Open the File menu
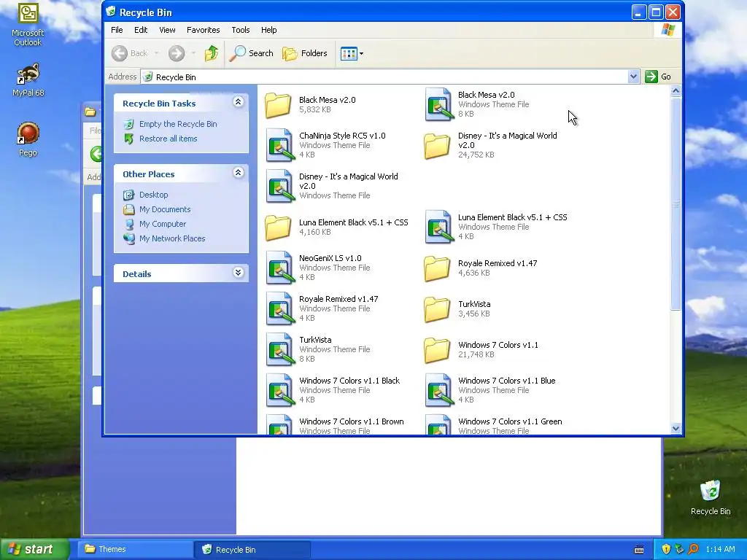 (x=117, y=30)
